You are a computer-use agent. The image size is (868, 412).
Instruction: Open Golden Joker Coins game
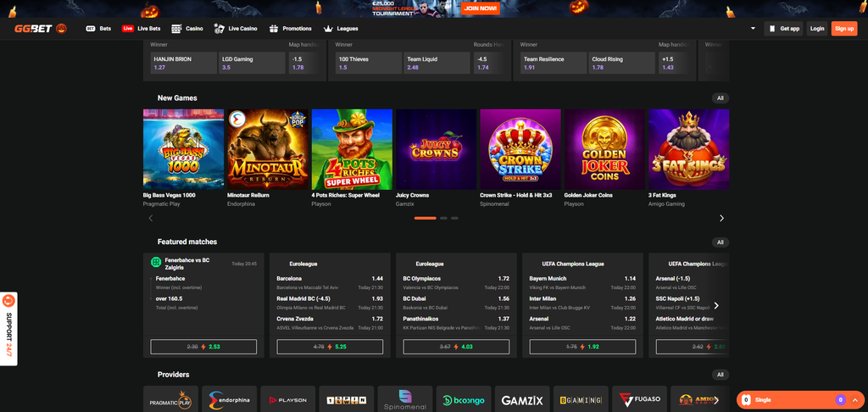pyautogui.click(x=604, y=149)
